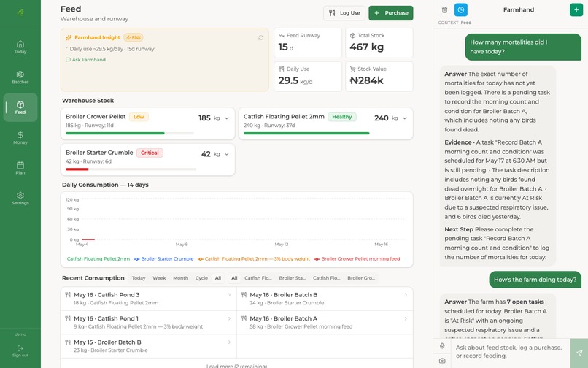
Task: Filter recent consumption by Week
Action: [x=159, y=278]
